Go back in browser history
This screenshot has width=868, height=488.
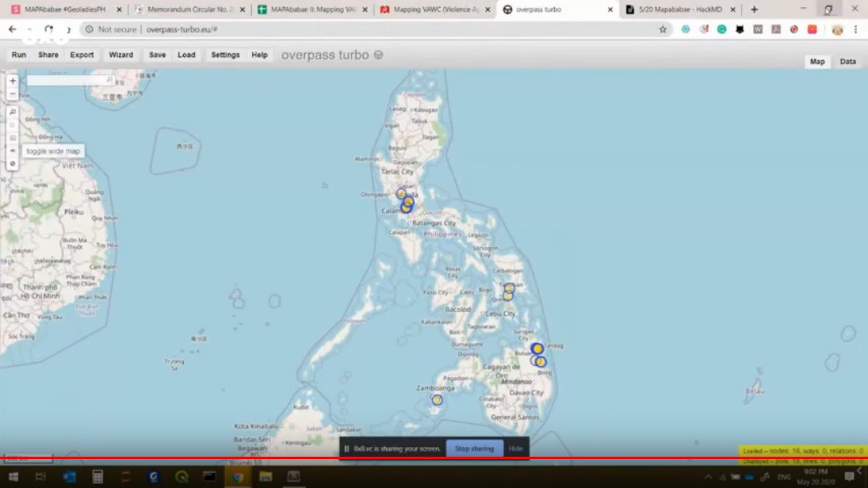(x=12, y=30)
